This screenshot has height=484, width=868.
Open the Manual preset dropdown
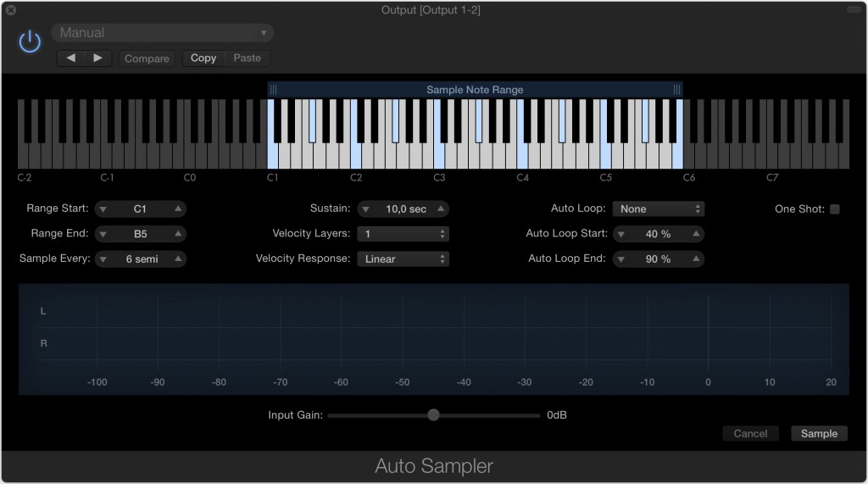[162, 33]
